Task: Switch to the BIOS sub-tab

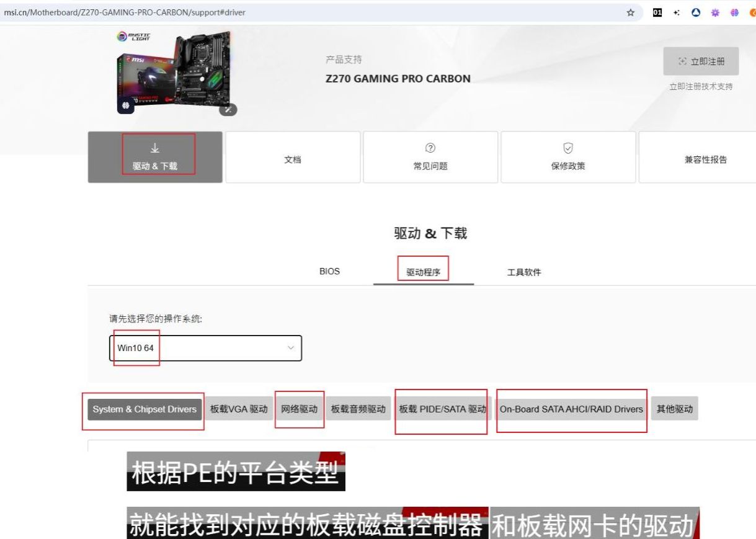Action: (x=329, y=272)
